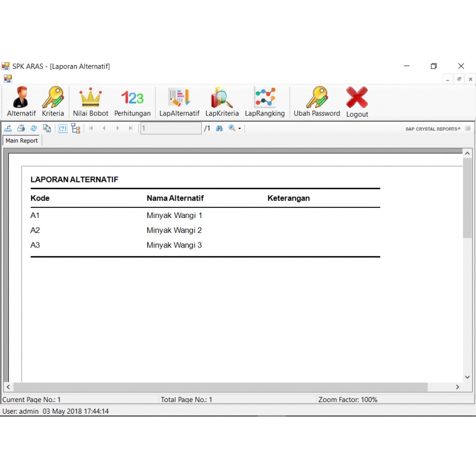Click 'Zoom Factor: 100%' status text

click(348, 399)
